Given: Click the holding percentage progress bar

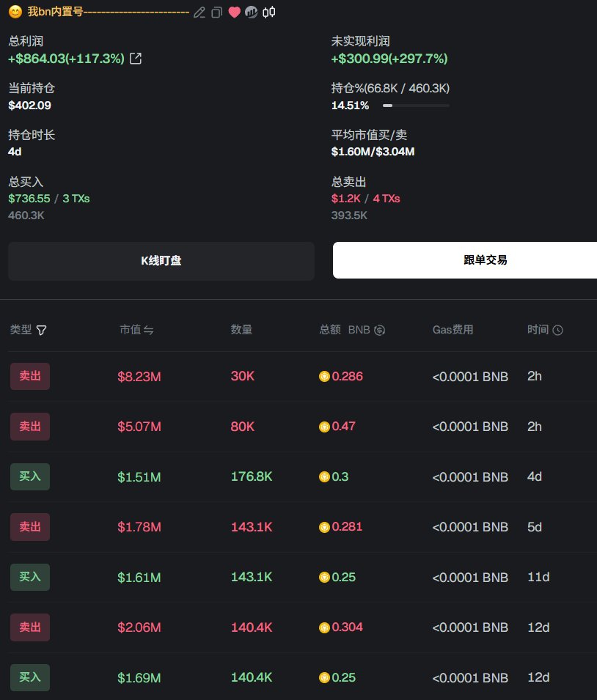Looking at the screenshot, I should click(x=416, y=106).
